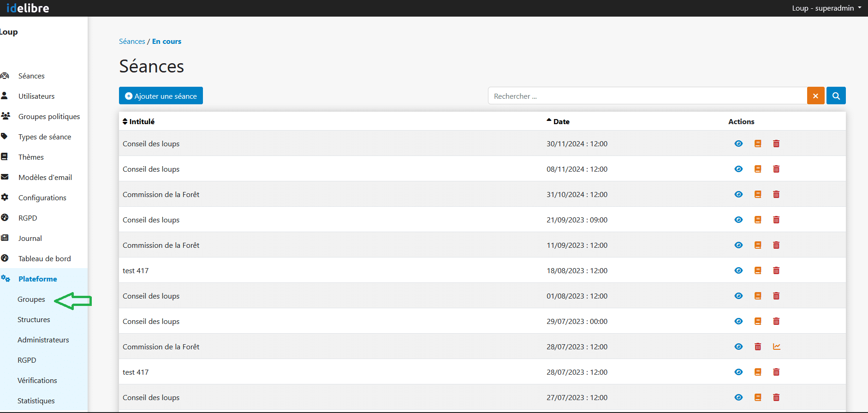Open Séances in the sidebar
Screen dimensions: 868x413
click(31, 76)
